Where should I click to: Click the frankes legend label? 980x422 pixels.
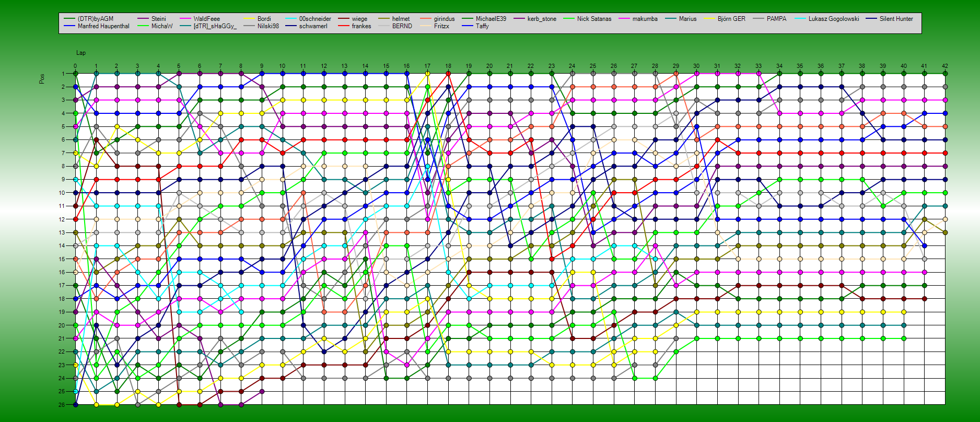(x=361, y=26)
